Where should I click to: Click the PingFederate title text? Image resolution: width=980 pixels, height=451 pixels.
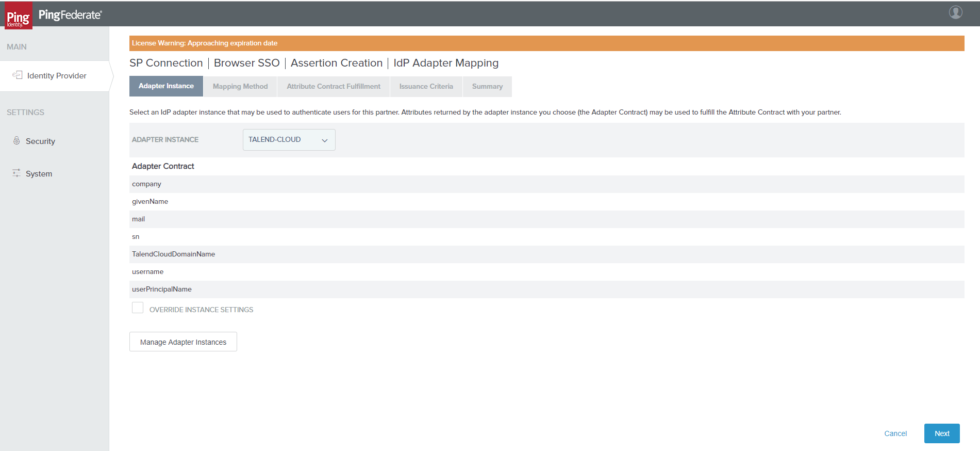tap(70, 14)
